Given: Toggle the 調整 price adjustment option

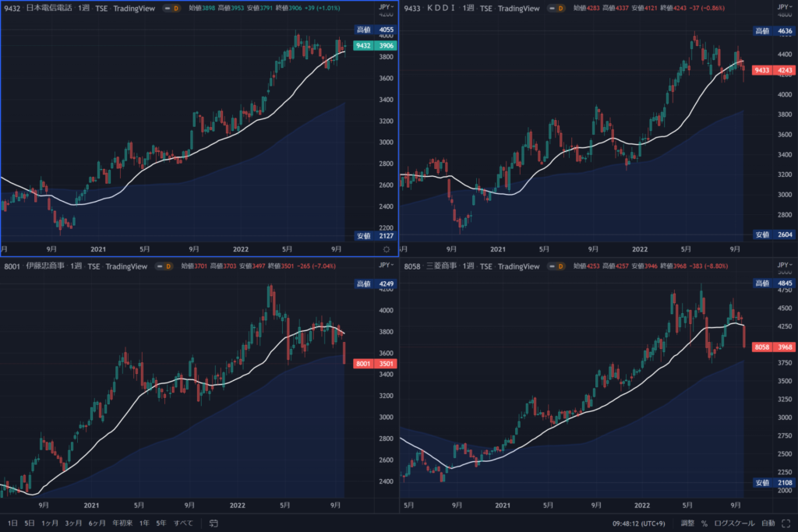Looking at the screenshot, I should 687,523.
